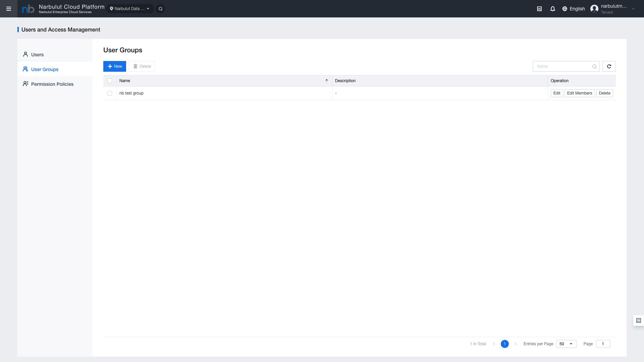Click the user avatar icon
Image resolution: width=644 pixels, height=362 pixels.
tap(594, 9)
